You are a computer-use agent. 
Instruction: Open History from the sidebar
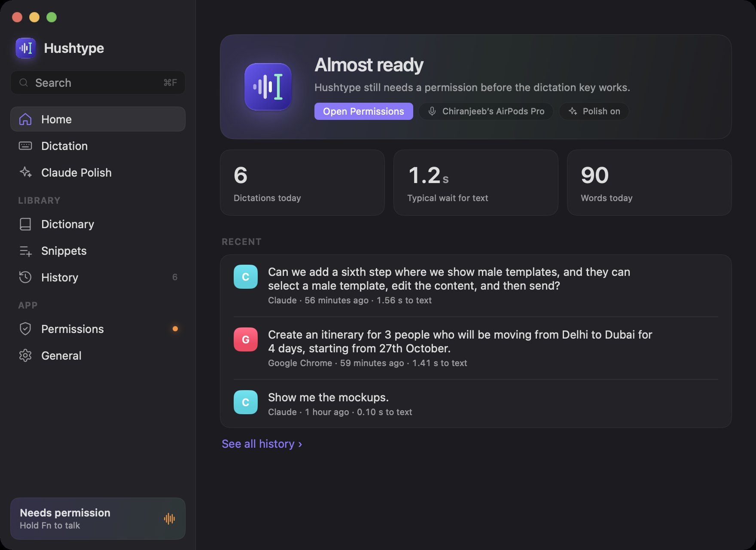[x=98, y=277]
